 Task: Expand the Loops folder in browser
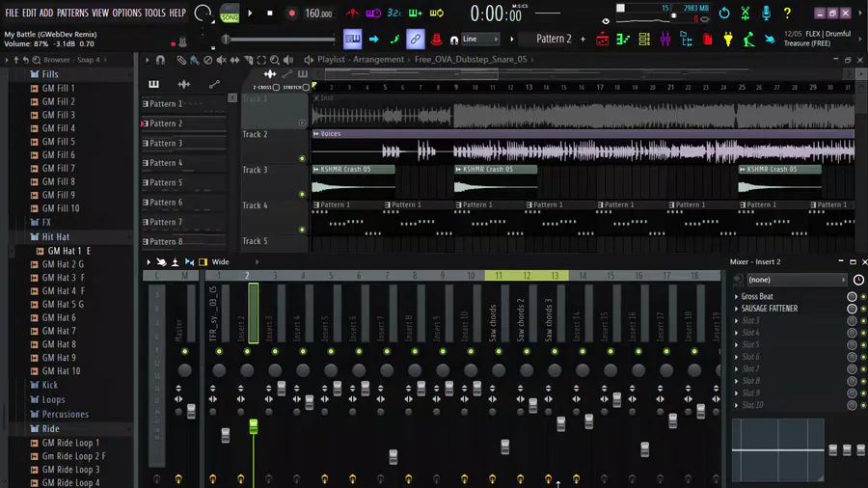(x=53, y=399)
